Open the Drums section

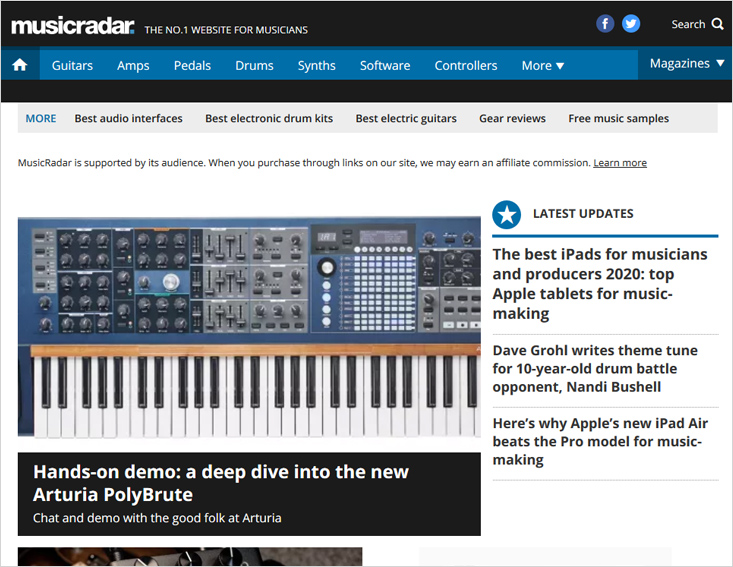pyautogui.click(x=254, y=65)
